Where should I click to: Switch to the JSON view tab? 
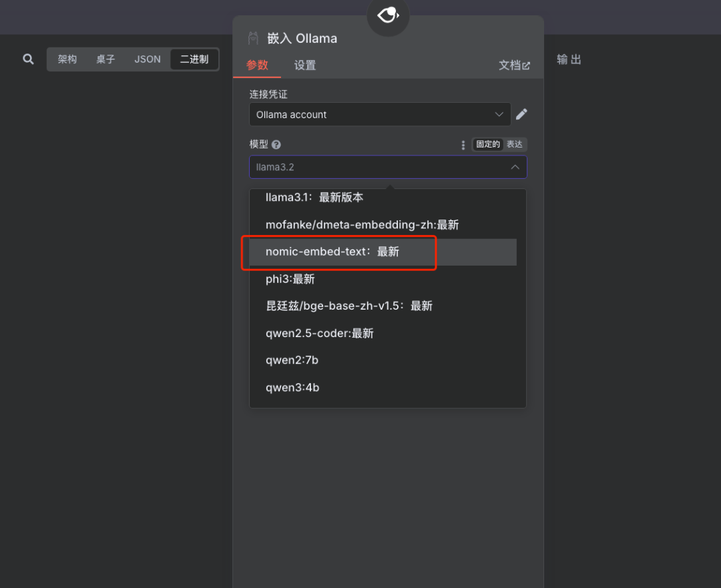147,59
